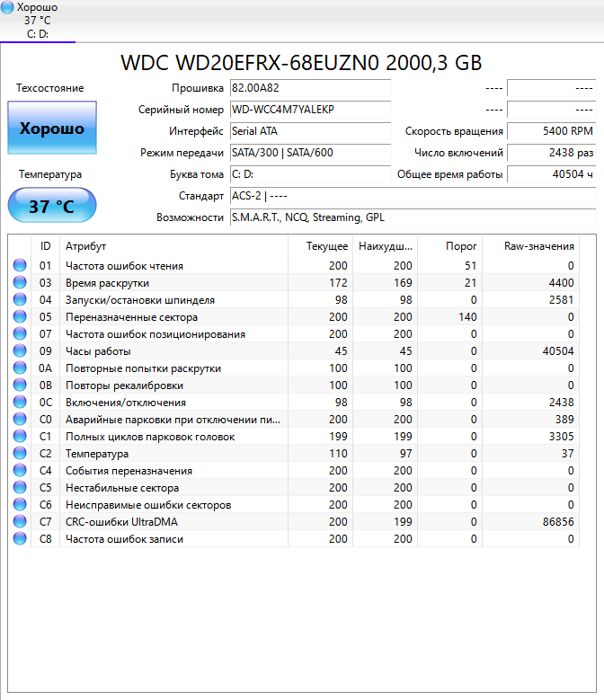The width and height of the screenshot is (604, 700).
Task: Click the serial number field WD-WCC4M7YALEKP
Action: pos(310,110)
